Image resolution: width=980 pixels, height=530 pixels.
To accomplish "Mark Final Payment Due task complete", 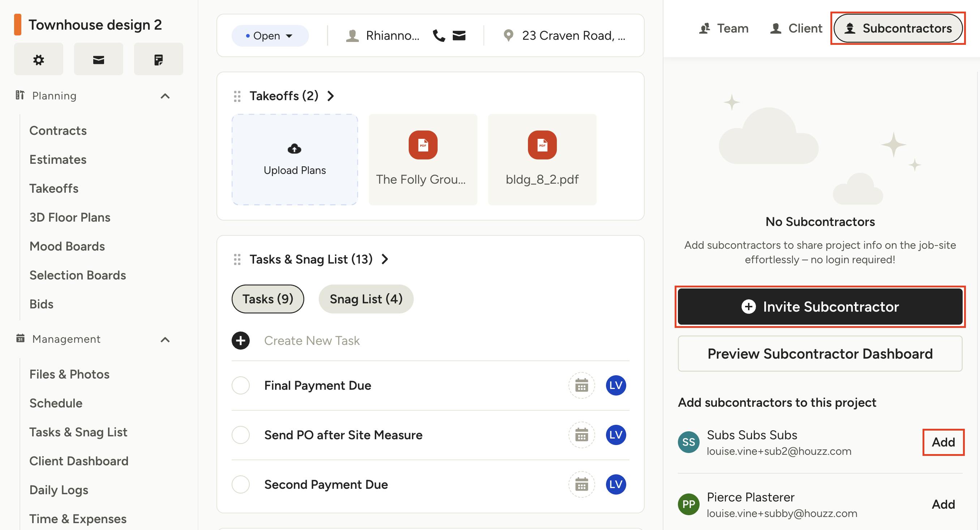I will [240, 385].
